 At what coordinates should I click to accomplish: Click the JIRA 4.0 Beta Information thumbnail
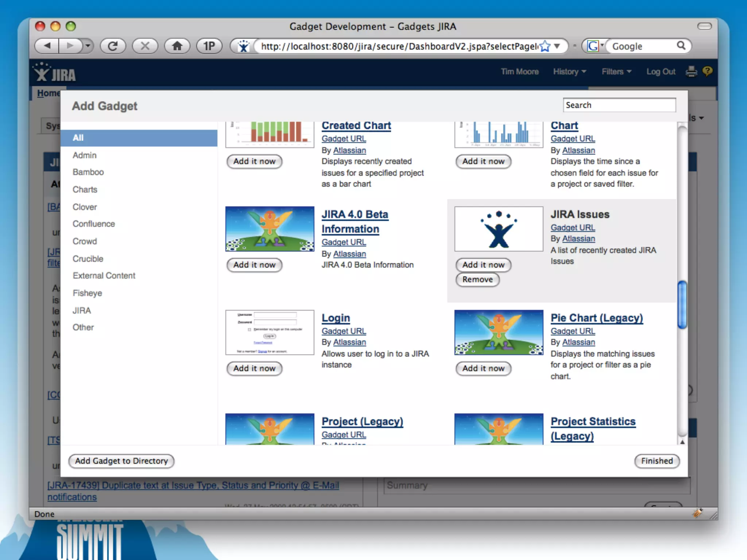[x=270, y=229]
